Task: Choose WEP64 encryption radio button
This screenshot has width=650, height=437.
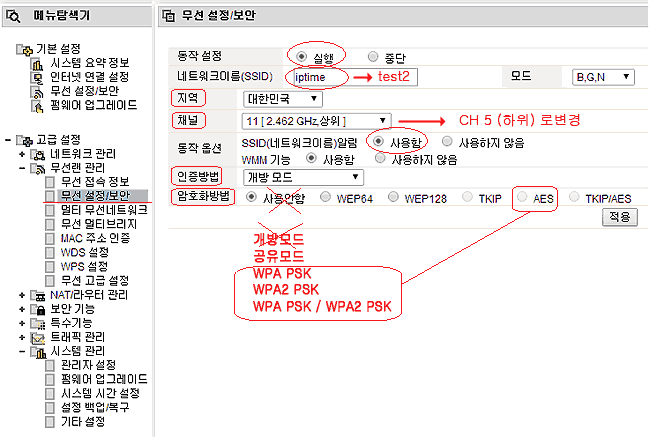Action: pyautogui.click(x=325, y=197)
